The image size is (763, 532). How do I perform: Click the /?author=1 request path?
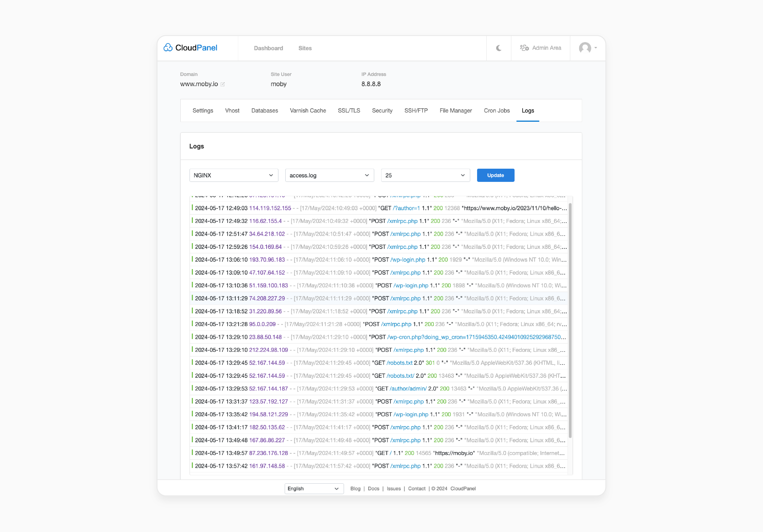pos(406,208)
